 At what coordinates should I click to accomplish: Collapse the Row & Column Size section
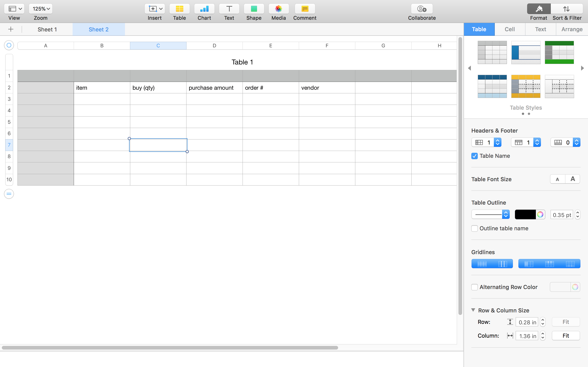point(473,310)
